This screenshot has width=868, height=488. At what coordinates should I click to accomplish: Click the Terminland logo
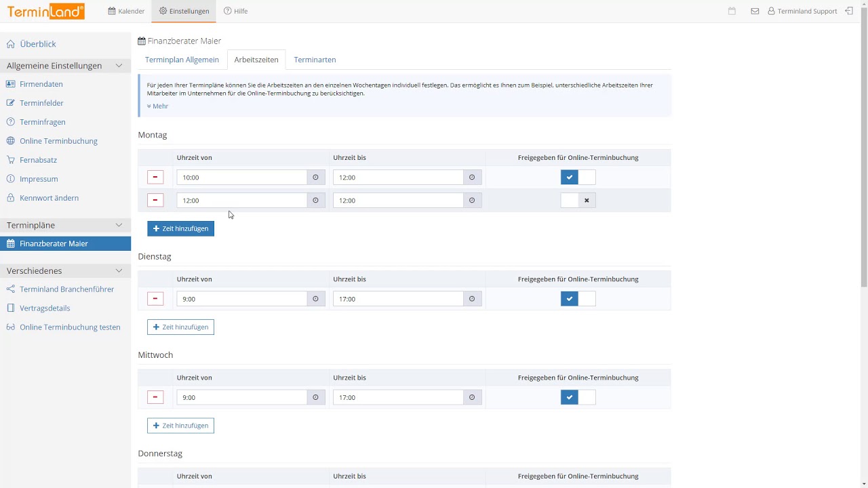pyautogui.click(x=46, y=11)
